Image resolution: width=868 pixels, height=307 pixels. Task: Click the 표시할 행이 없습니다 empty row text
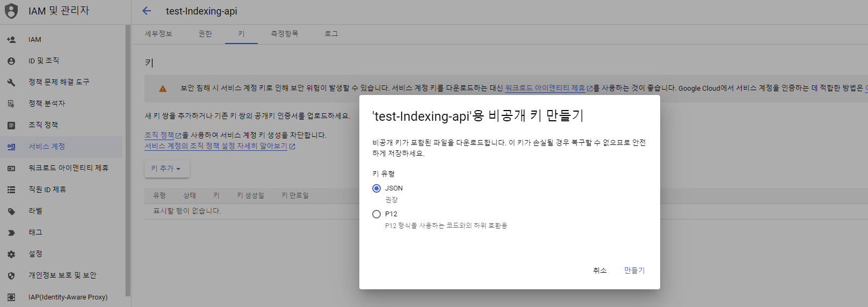(x=187, y=211)
